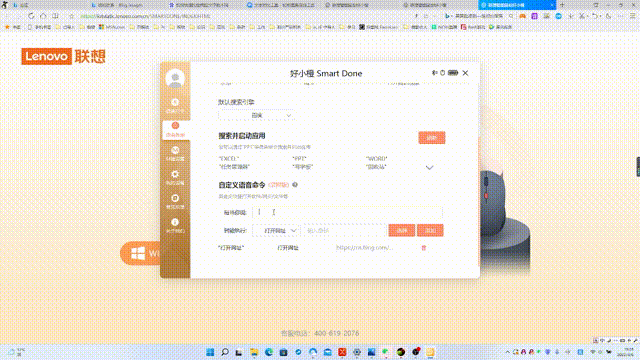Open the gear settings item in sidebar
This screenshot has width=640, height=360.
coord(175,177)
